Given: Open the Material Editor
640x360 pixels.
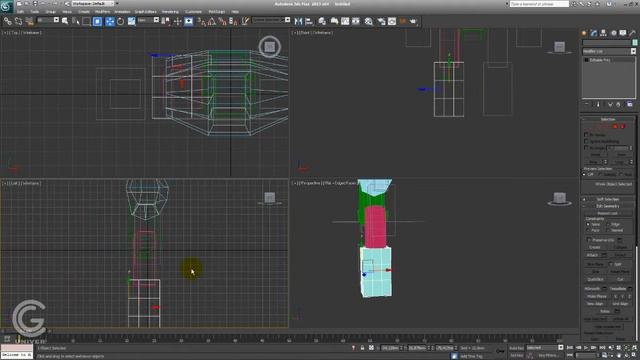Looking at the screenshot, I should pos(369,21).
